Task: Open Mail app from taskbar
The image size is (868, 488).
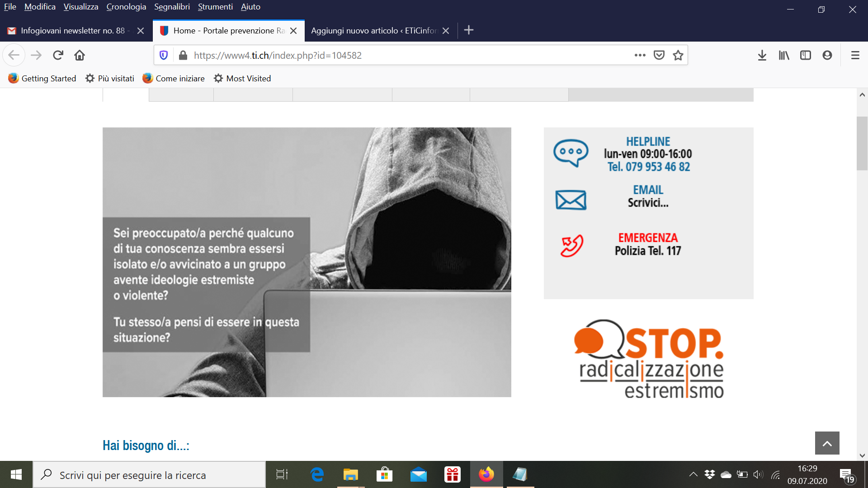Action: (419, 474)
